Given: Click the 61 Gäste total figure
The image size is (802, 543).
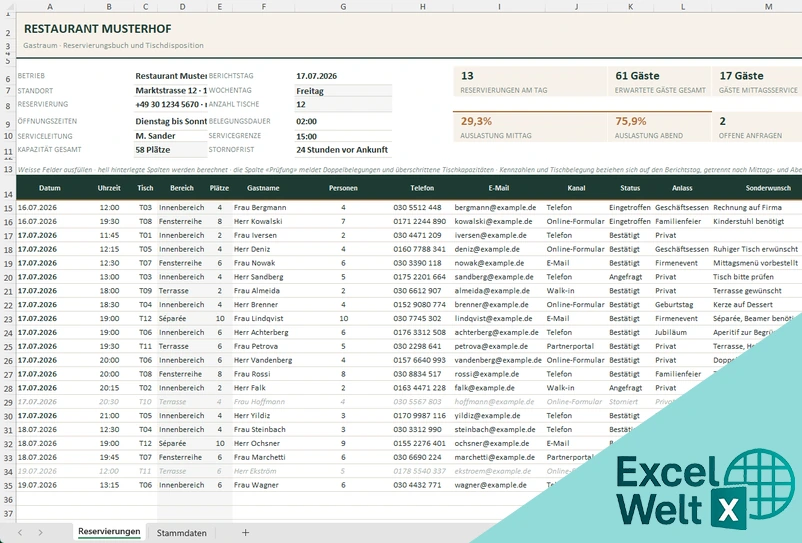Looking at the screenshot, I should pyautogui.click(x=637, y=76).
